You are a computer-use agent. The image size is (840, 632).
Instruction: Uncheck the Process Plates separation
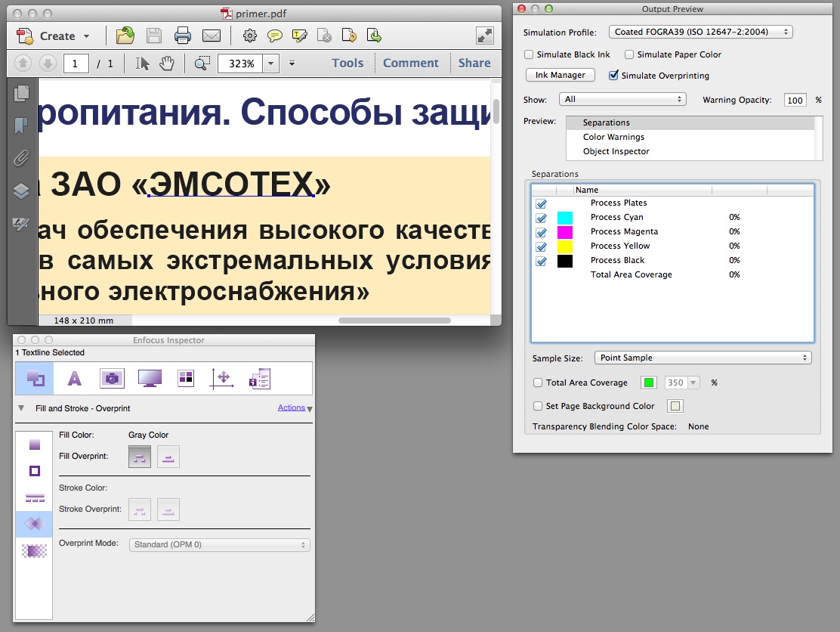[542, 203]
